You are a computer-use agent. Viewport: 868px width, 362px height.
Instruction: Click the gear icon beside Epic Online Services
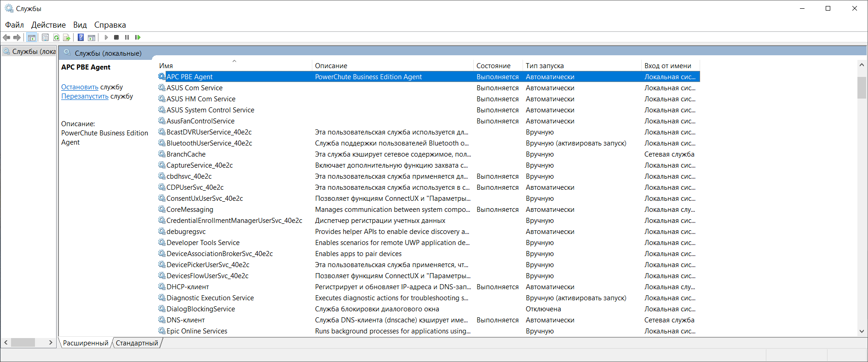click(162, 331)
